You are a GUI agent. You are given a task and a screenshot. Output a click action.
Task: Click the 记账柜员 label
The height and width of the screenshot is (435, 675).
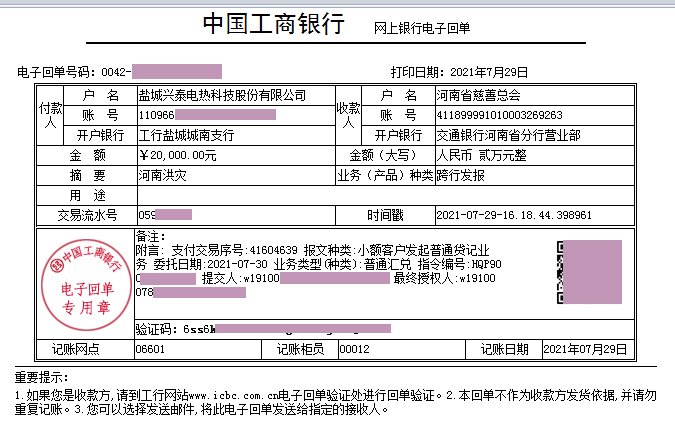point(300,349)
